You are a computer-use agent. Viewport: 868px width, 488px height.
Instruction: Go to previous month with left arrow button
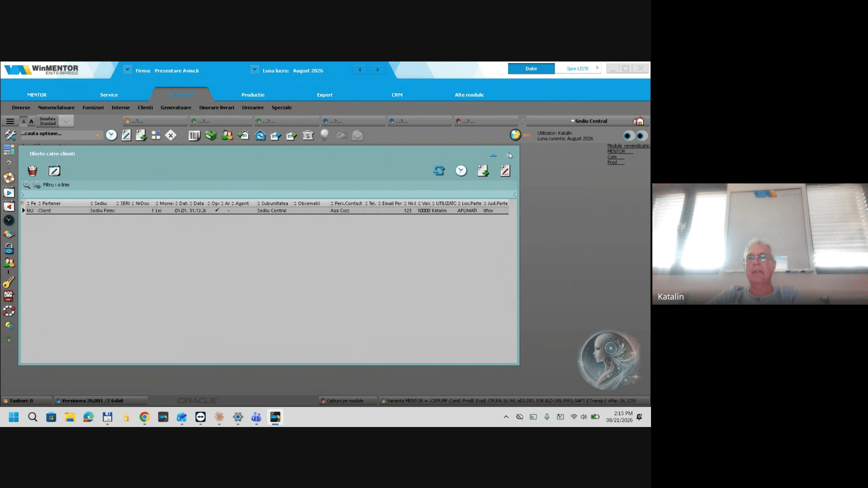click(360, 70)
